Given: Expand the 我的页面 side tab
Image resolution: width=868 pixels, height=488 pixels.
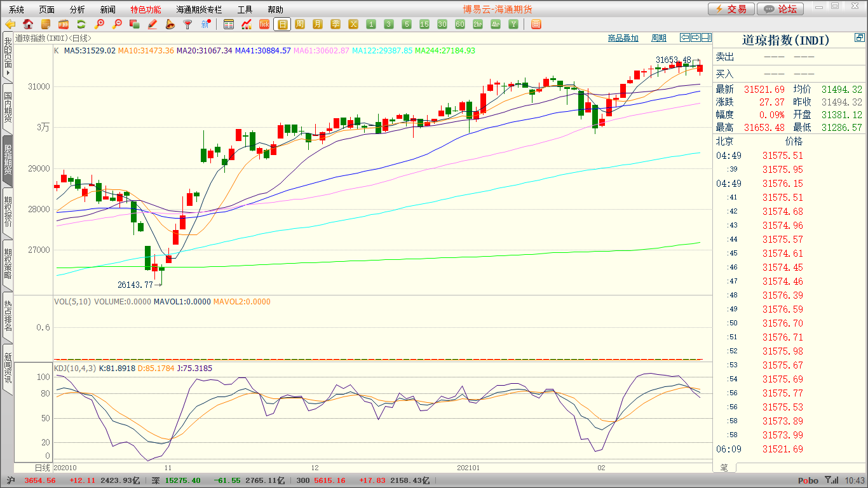Looking at the screenshot, I should pos(7,57).
